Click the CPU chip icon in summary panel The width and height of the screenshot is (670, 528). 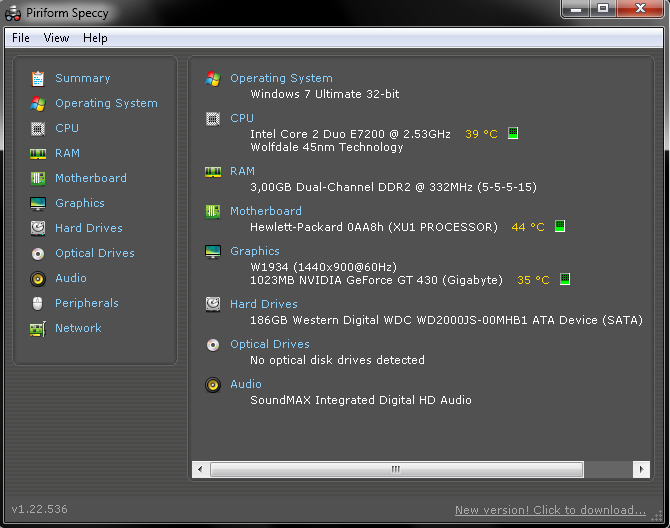[x=213, y=119]
